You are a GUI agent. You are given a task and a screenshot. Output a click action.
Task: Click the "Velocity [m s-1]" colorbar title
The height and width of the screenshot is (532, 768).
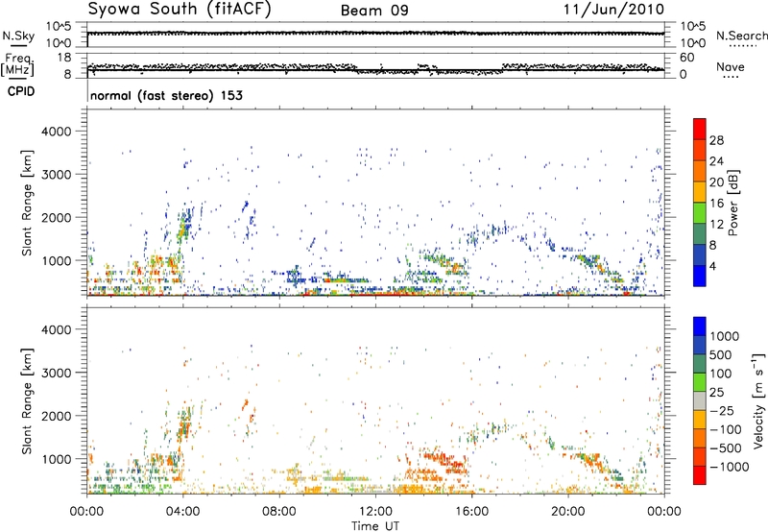[x=758, y=400]
